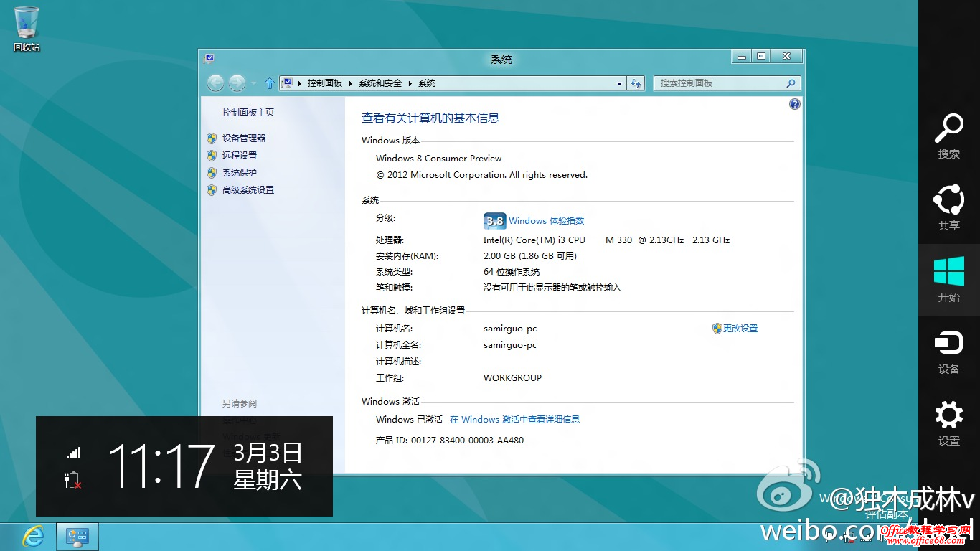Expand the recent pages dropdown arrow
980x551 pixels.
tap(254, 84)
